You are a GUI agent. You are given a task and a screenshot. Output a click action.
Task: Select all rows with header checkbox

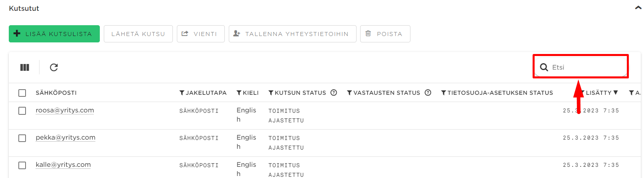click(22, 93)
